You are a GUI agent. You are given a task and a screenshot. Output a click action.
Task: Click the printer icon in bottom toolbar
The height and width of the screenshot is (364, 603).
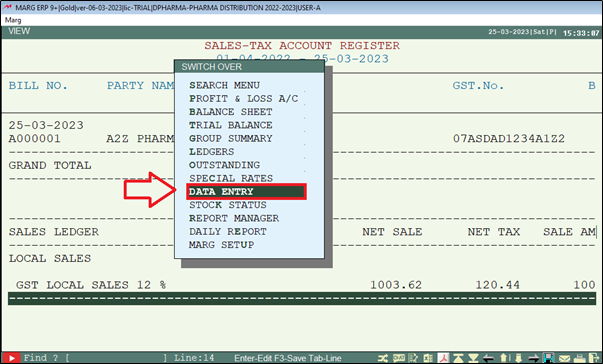click(x=580, y=359)
